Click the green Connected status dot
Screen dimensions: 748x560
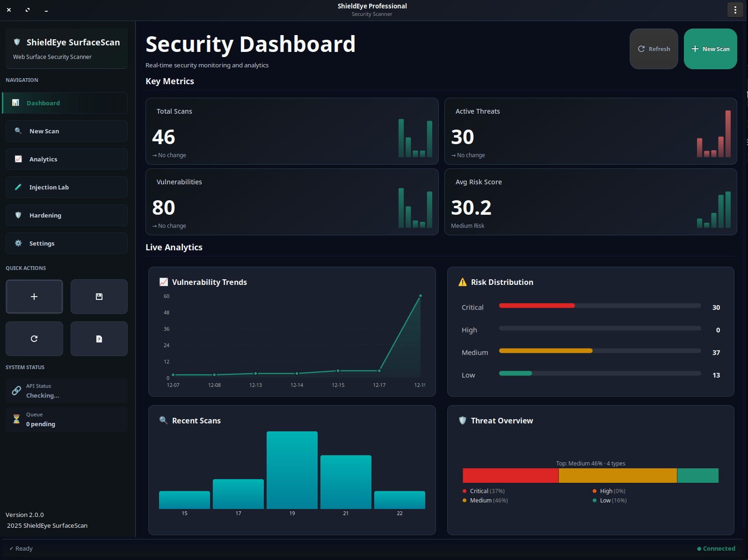pos(699,549)
